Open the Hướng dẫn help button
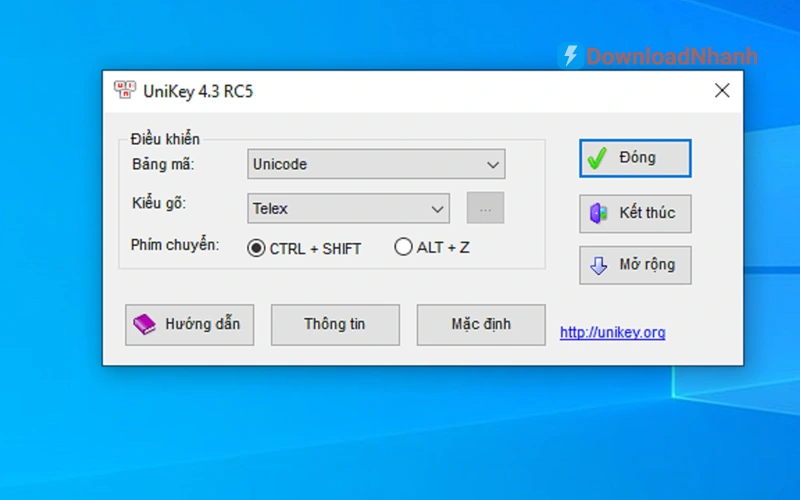 (x=189, y=324)
